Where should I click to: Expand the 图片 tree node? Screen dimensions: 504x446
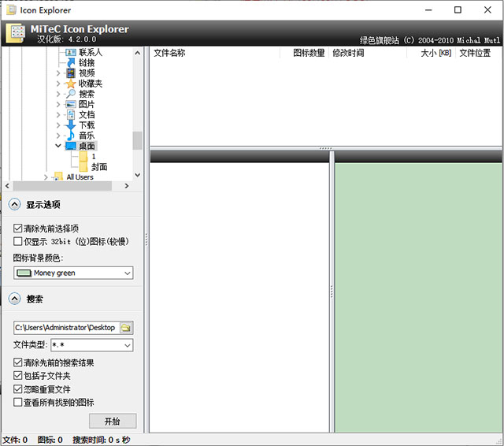(x=57, y=105)
